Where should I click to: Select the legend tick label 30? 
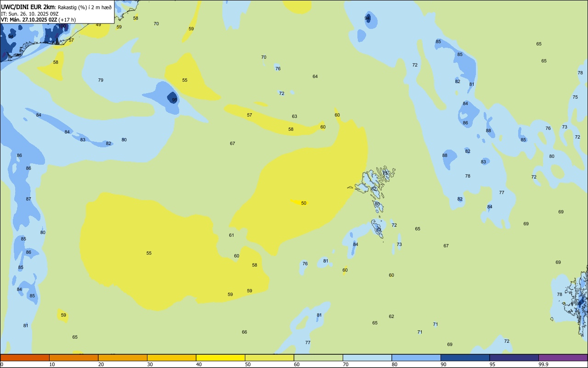(150, 364)
